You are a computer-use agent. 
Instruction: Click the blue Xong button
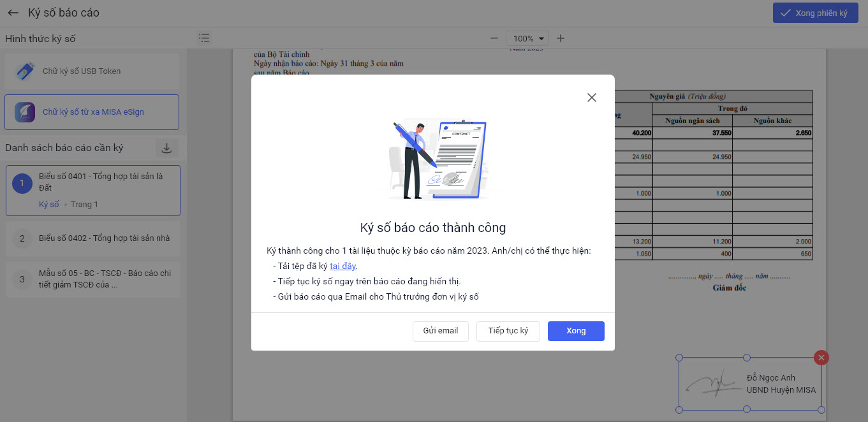click(x=576, y=331)
